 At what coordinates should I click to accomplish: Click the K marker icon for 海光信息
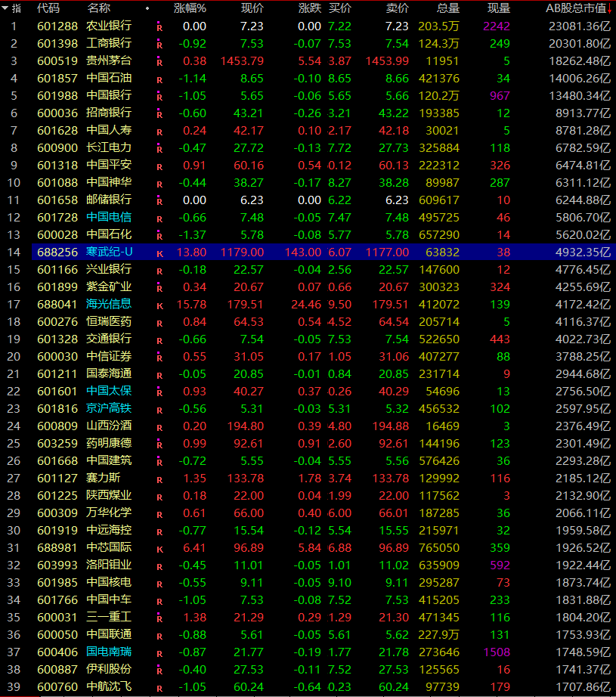coord(159,305)
